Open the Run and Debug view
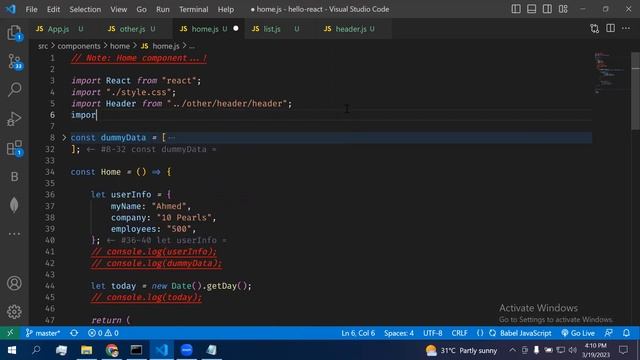640x360 pixels. tap(14, 119)
